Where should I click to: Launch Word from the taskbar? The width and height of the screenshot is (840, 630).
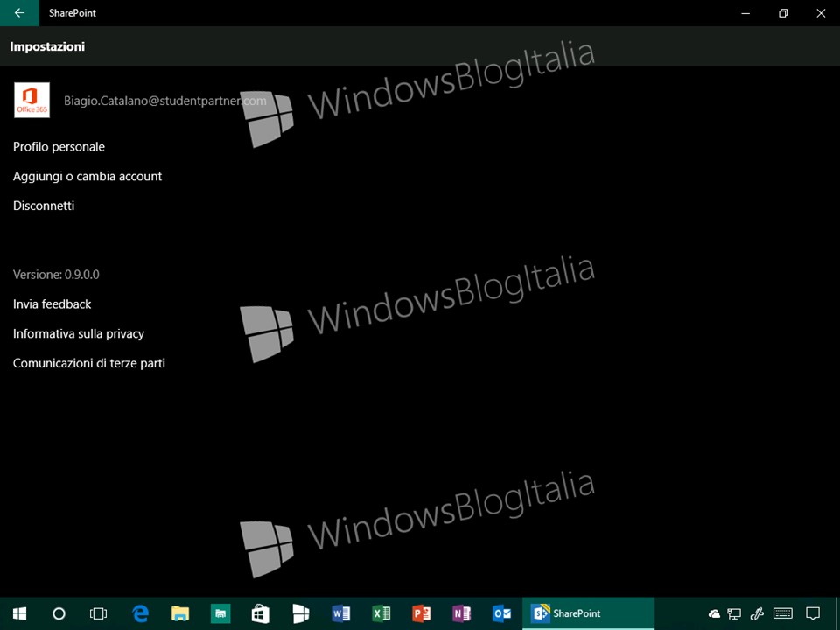pyautogui.click(x=340, y=613)
